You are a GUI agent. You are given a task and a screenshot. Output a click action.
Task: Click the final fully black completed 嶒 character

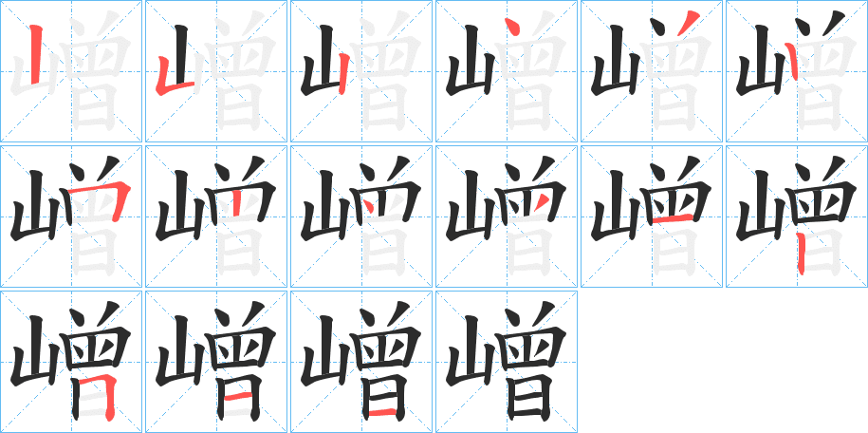coord(506,362)
